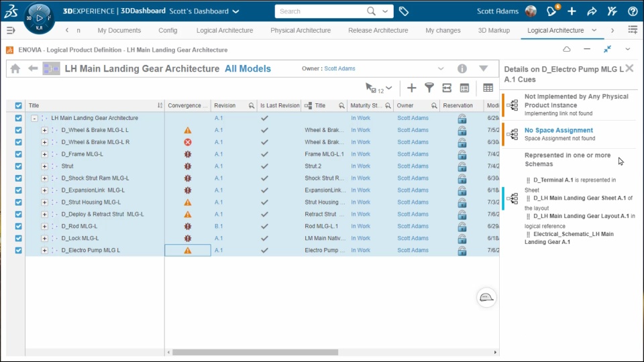Uncheck the Strut row checkbox

[19, 166]
